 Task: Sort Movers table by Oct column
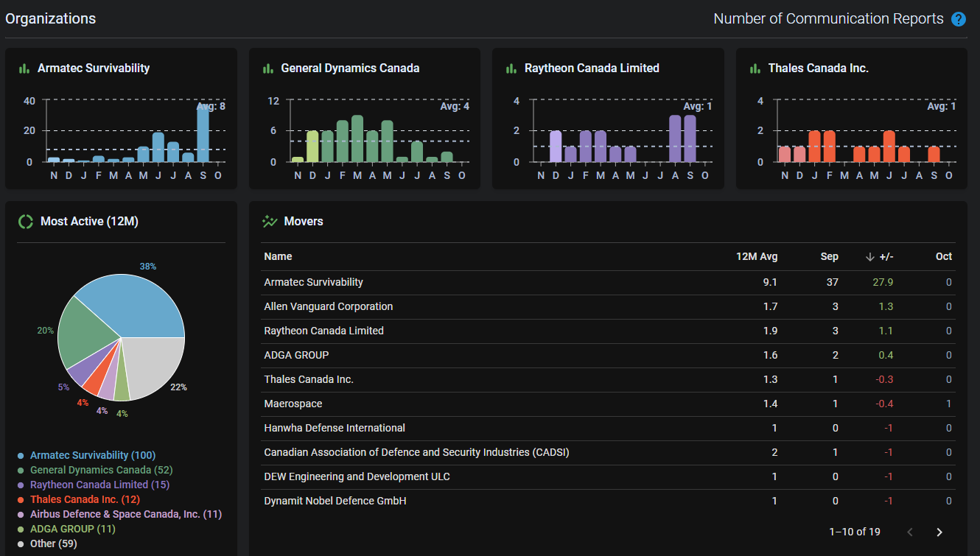click(944, 256)
